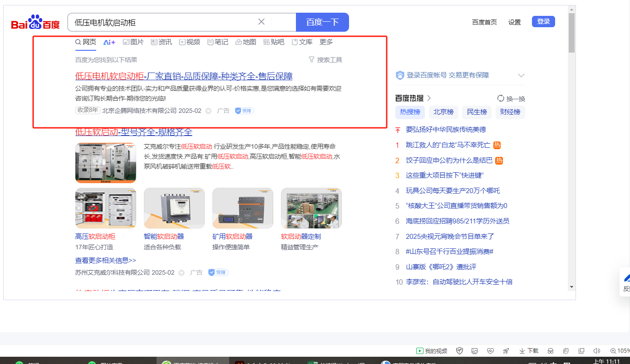The width and height of the screenshot is (630, 364).
Task: Click the IE browser-mode icon in status bar
Action: [x=566, y=351]
